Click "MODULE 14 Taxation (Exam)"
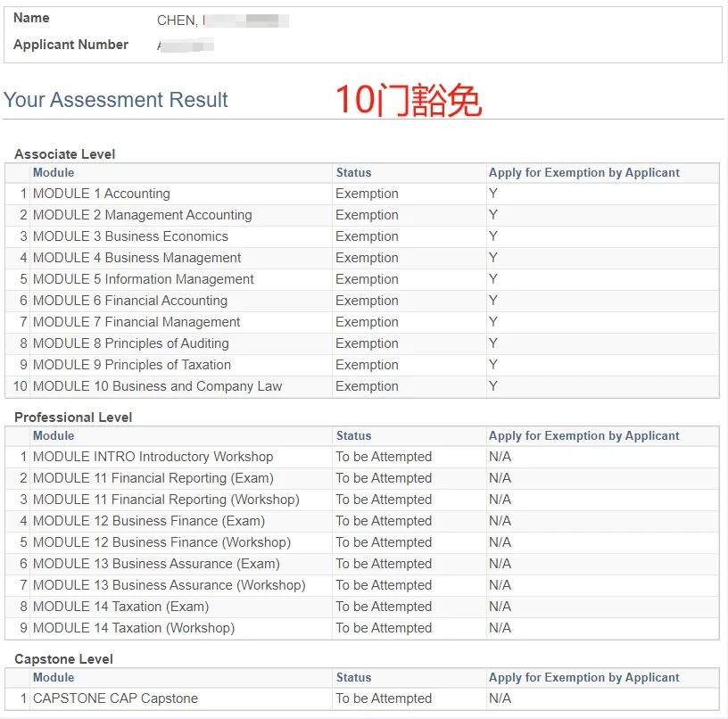Screen dimensions: 728x719 click(x=120, y=607)
